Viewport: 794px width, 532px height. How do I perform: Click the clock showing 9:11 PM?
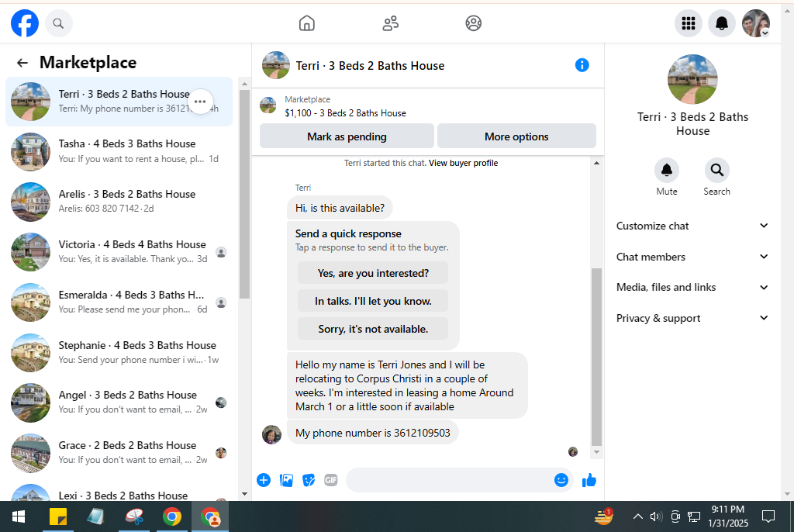tap(728, 510)
